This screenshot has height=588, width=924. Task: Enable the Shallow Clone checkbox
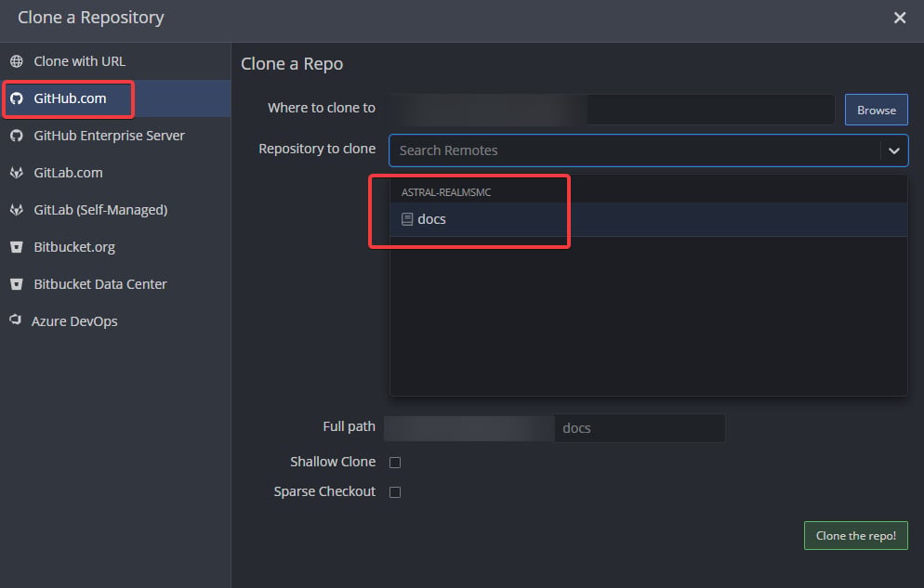coord(395,462)
